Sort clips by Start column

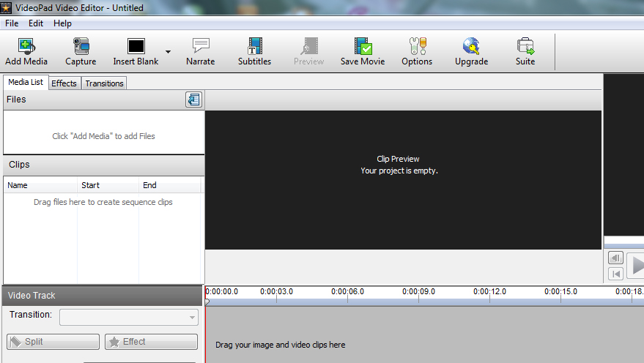point(108,185)
